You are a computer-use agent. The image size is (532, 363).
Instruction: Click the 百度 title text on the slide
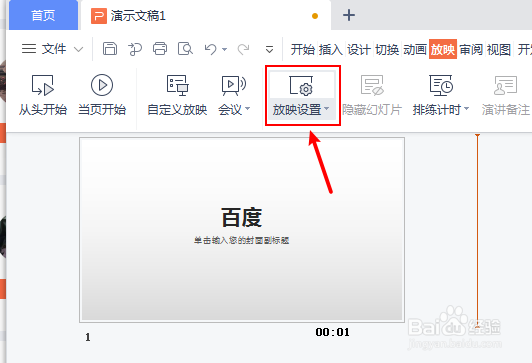242,217
